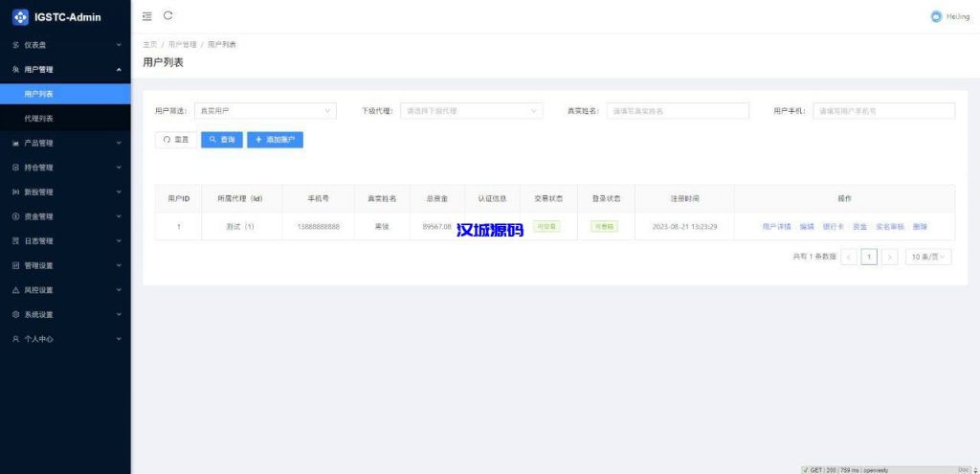Click the 查询 search button
This screenshot has height=474, width=980.
pos(222,140)
